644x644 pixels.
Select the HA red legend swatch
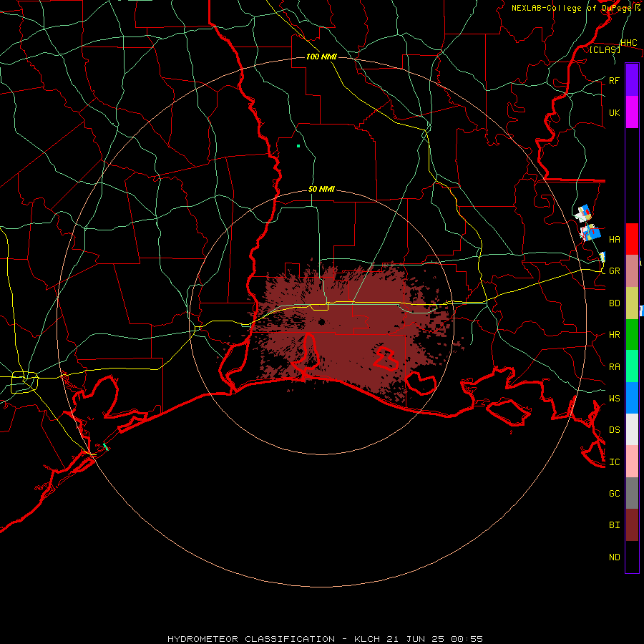[x=632, y=239]
